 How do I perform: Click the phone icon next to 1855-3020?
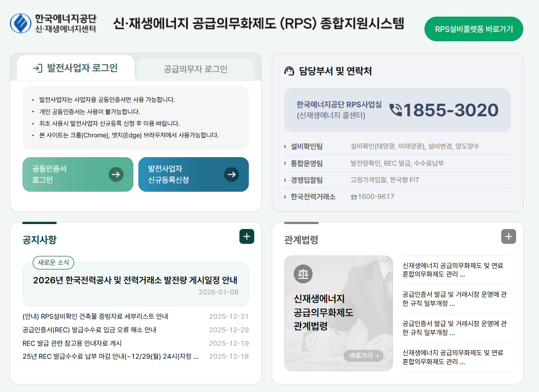(395, 110)
